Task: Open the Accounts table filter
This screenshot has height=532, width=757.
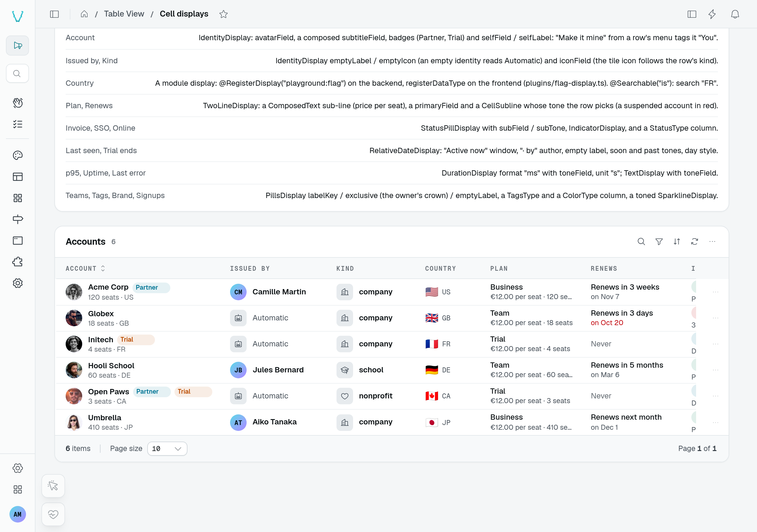Action: [x=659, y=241]
